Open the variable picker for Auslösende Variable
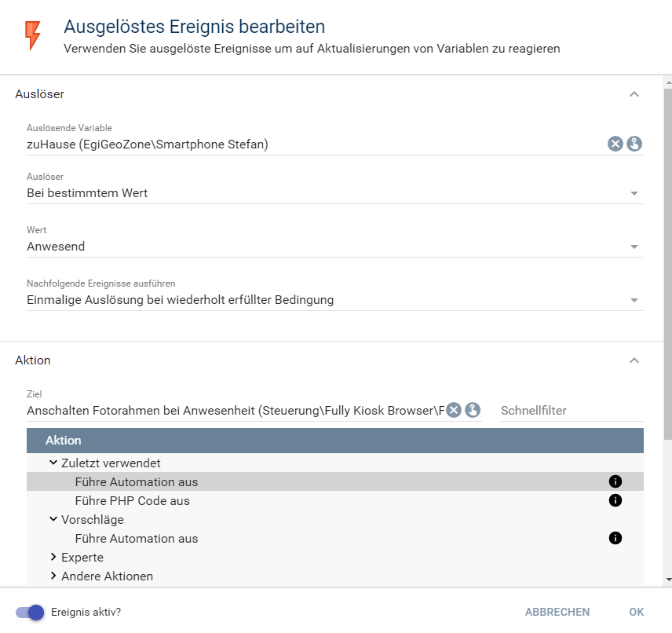 pyautogui.click(x=634, y=144)
